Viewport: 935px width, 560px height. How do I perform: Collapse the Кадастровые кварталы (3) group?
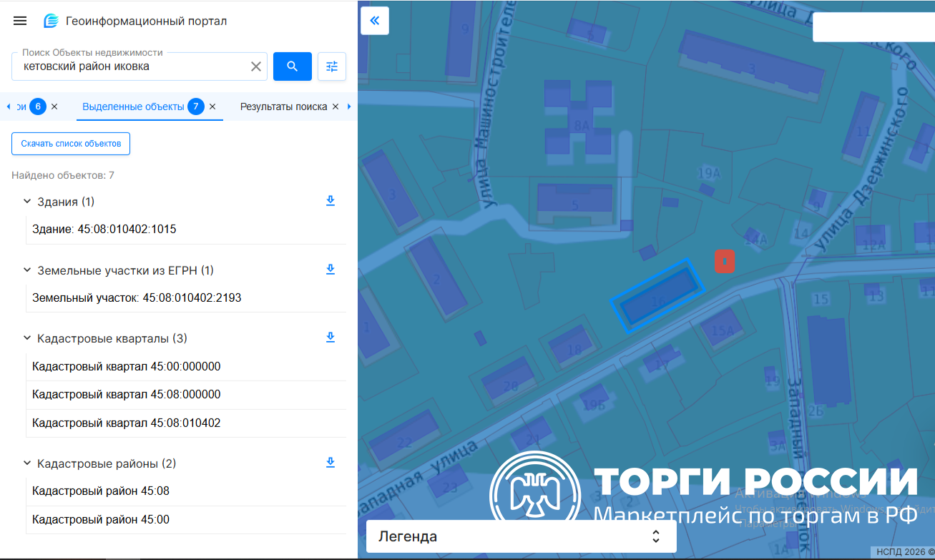(27, 338)
